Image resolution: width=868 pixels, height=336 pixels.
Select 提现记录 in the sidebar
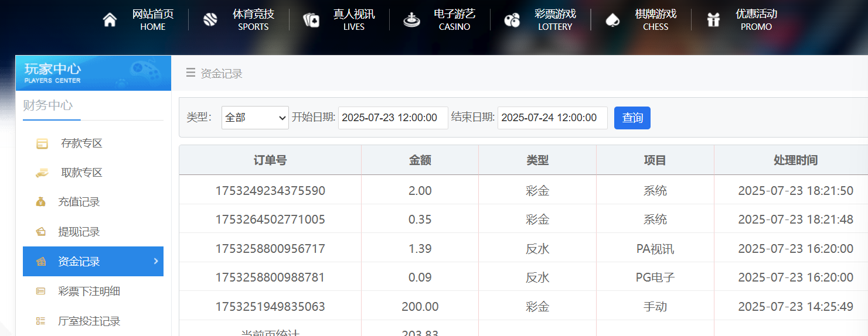(79, 232)
